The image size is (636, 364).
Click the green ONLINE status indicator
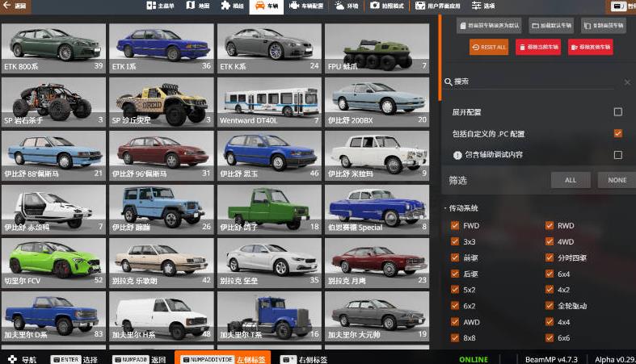point(474,359)
